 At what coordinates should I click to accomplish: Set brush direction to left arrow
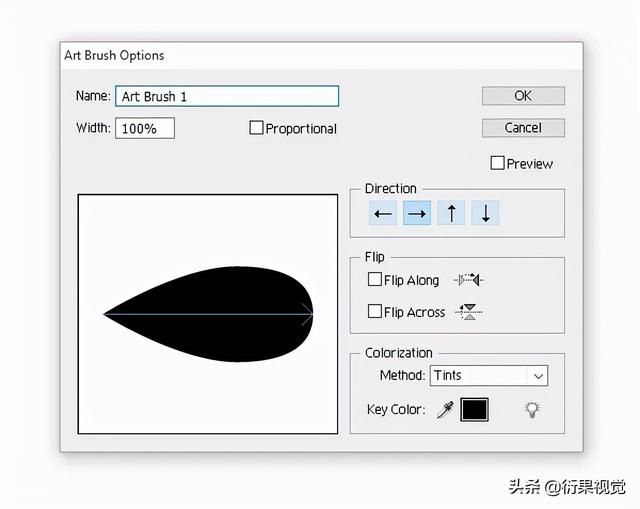382,213
